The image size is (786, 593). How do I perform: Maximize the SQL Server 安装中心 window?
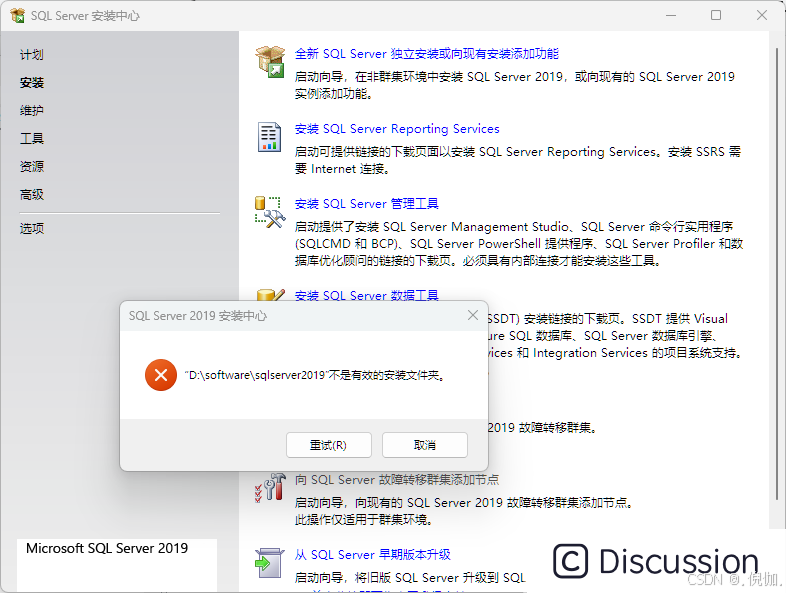pos(716,15)
